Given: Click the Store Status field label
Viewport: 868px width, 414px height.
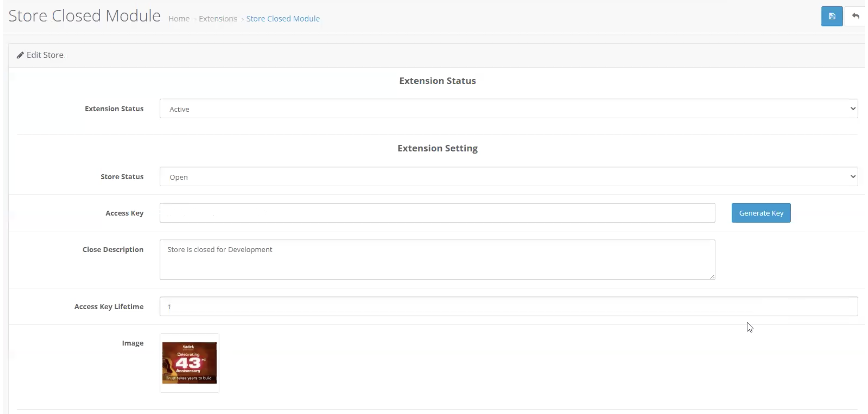Looking at the screenshot, I should pos(122,177).
